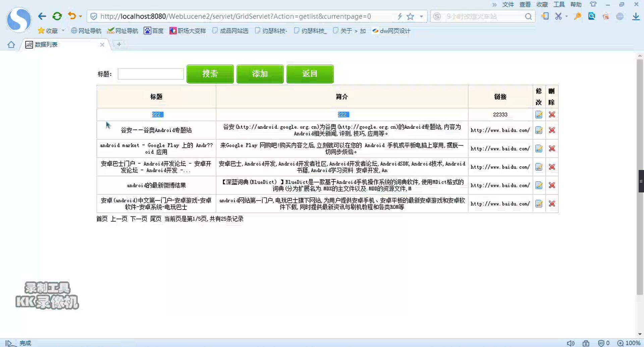Image resolution: width=644 pixels, height=347 pixels.
Task: Open the scissors tool dropdown arrow
Action: tap(567, 16)
